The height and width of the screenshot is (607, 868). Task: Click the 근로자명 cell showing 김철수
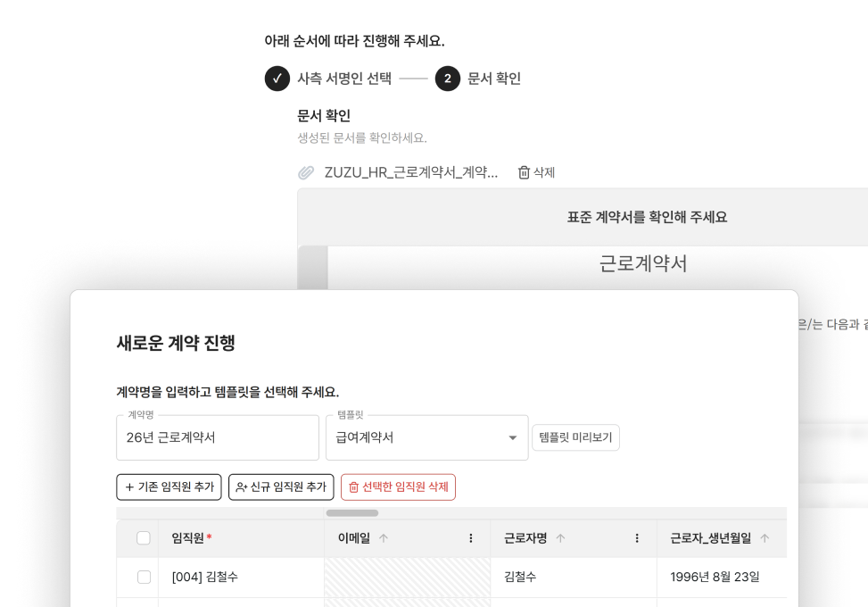pyautogui.click(x=574, y=577)
